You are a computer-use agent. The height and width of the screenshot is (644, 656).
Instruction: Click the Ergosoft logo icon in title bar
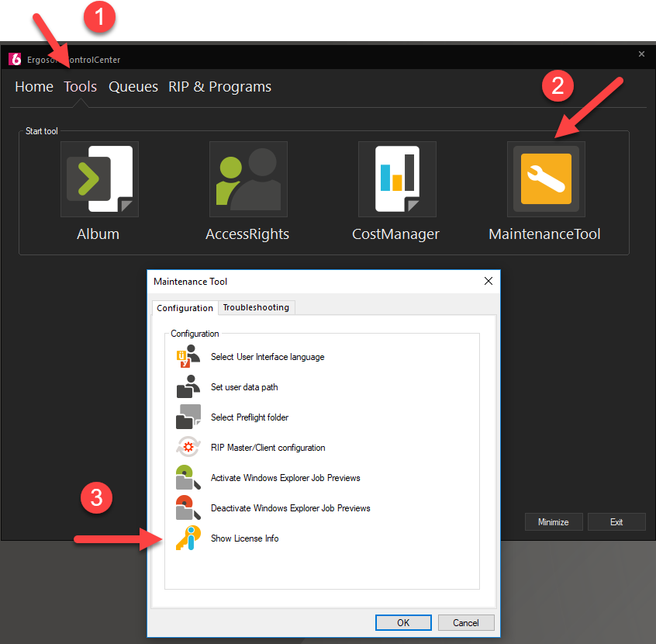click(15, 59)
